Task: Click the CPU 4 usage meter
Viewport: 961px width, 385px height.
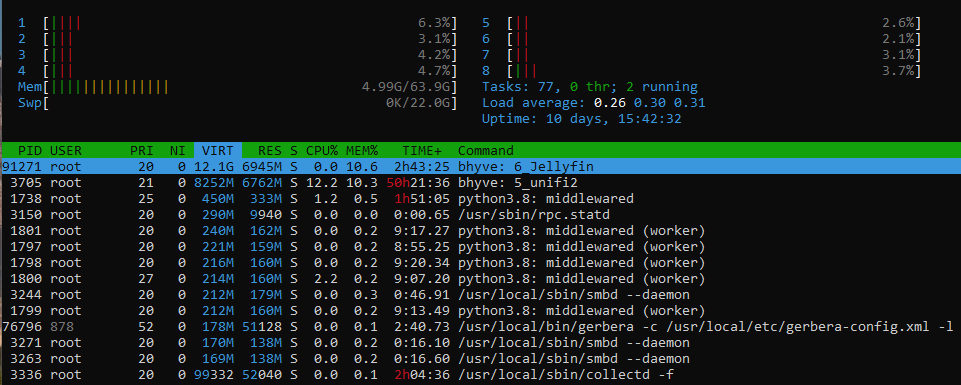Action: click(x=238, y=71)
